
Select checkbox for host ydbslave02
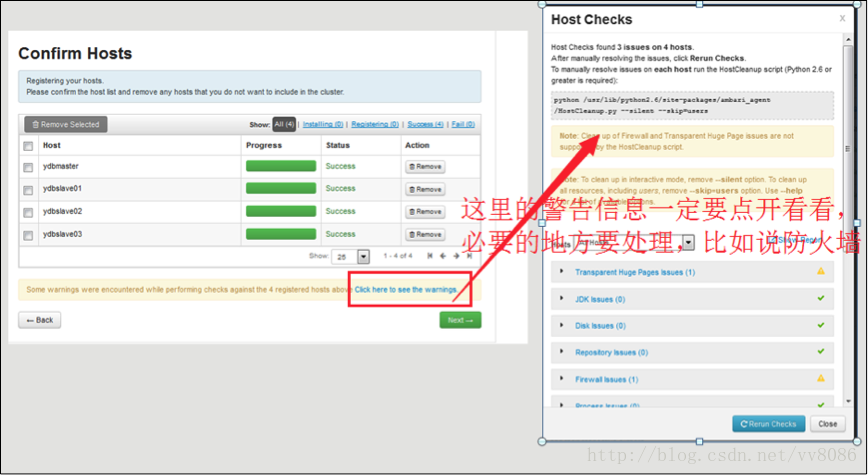28,213
